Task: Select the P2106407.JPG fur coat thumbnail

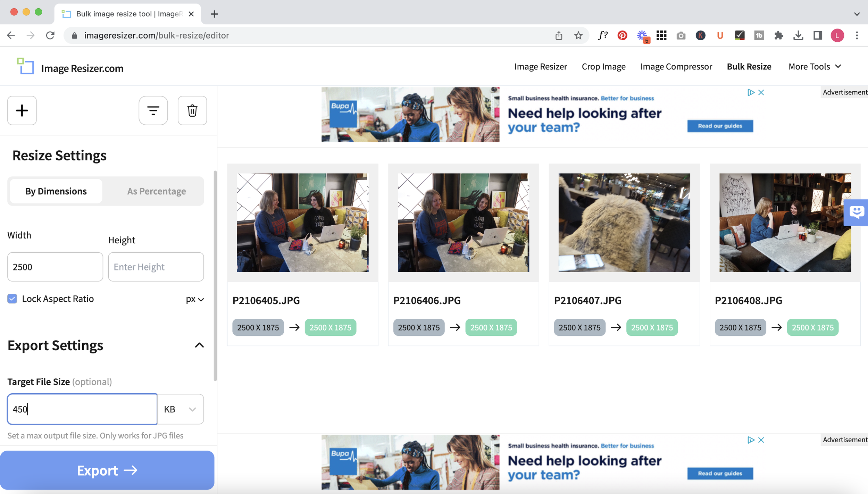Action: 624,223
